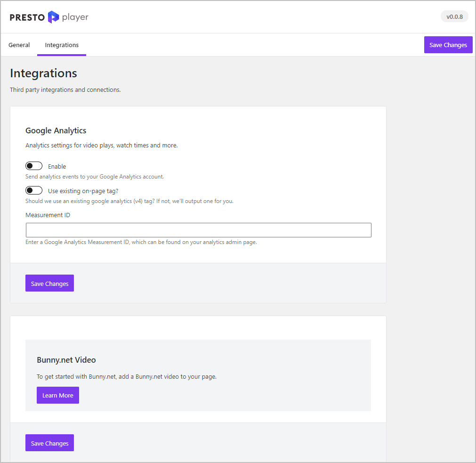Toggle the 'Use existing on-page tag?' switch
This screenshot has width=476, height=463.
(x=33, y=190)
